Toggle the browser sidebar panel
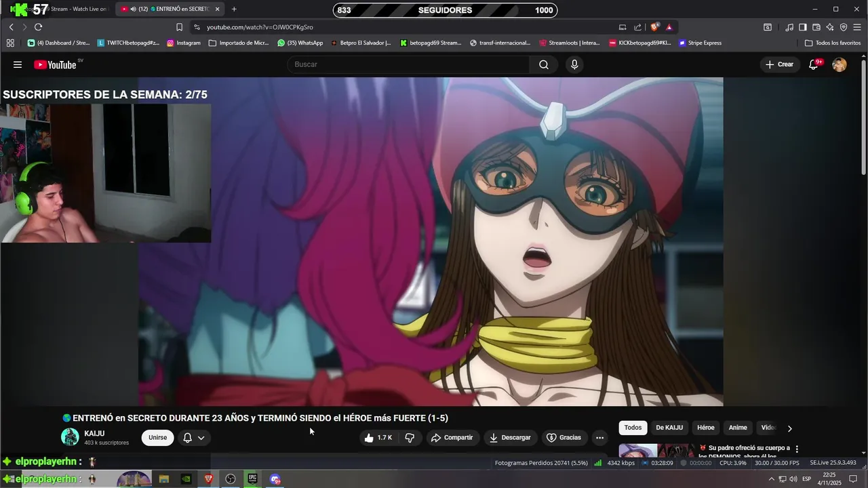 (x=803, y=27)
